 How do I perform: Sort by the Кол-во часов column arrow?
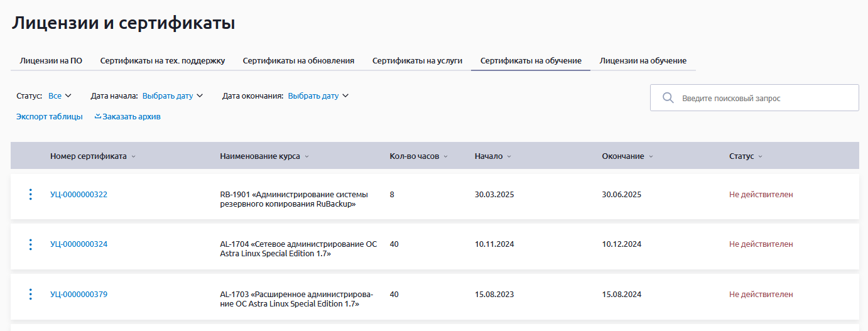pyautogui.click(x=446, y=156)
